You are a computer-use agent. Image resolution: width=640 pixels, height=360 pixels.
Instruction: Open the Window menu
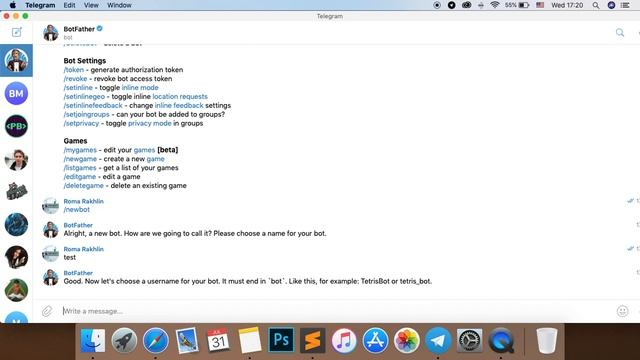click(119, 5)
